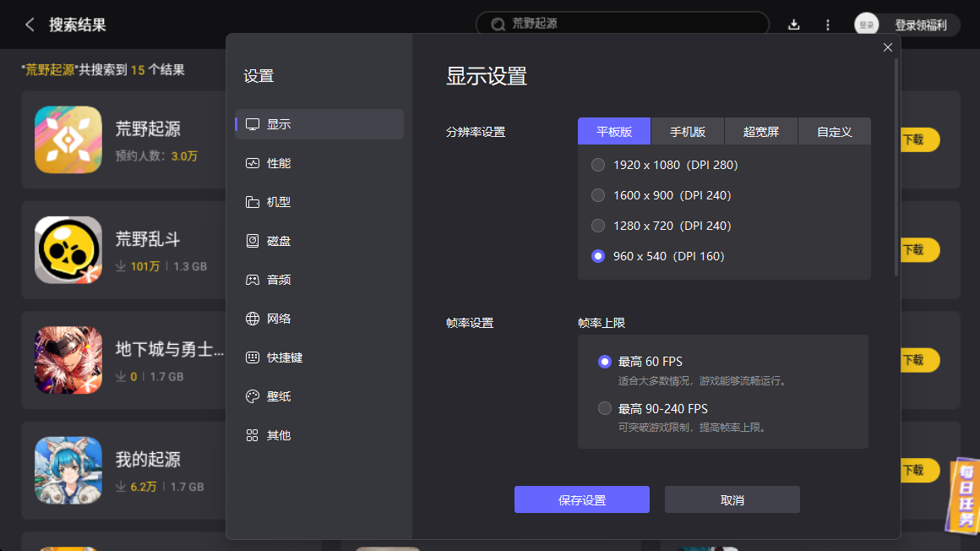This screenshot has height=551, width=980.
Task: Click the 保存设置 button
Action: [x=582, y=499]
